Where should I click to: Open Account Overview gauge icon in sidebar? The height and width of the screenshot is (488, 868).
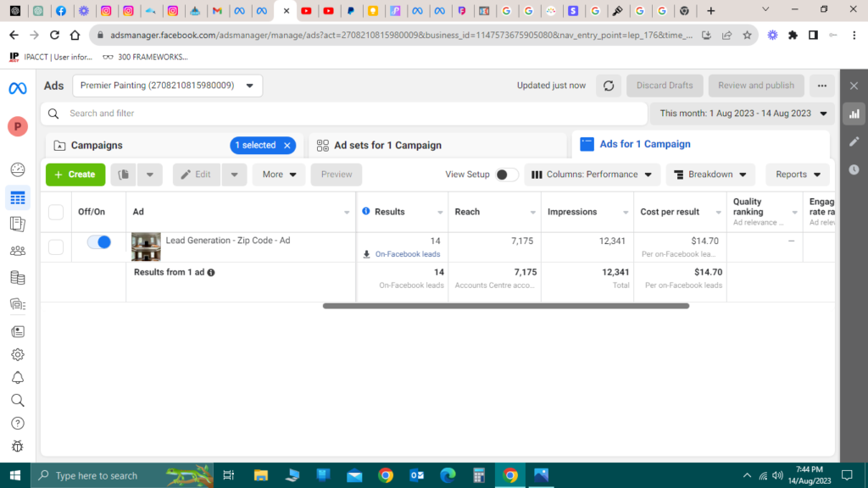click(x=18, y=169)
